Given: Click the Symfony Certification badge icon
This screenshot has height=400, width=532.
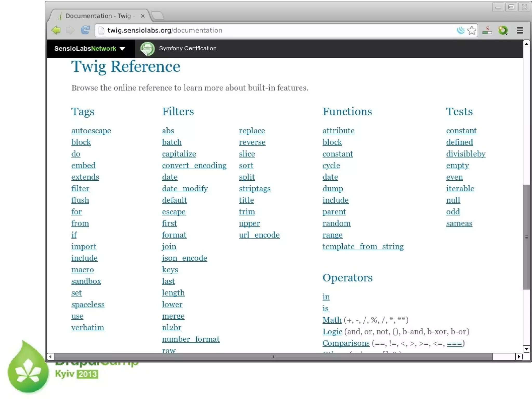Looking at the screenshot, I should pyautogui.click(x=147, y=49).
